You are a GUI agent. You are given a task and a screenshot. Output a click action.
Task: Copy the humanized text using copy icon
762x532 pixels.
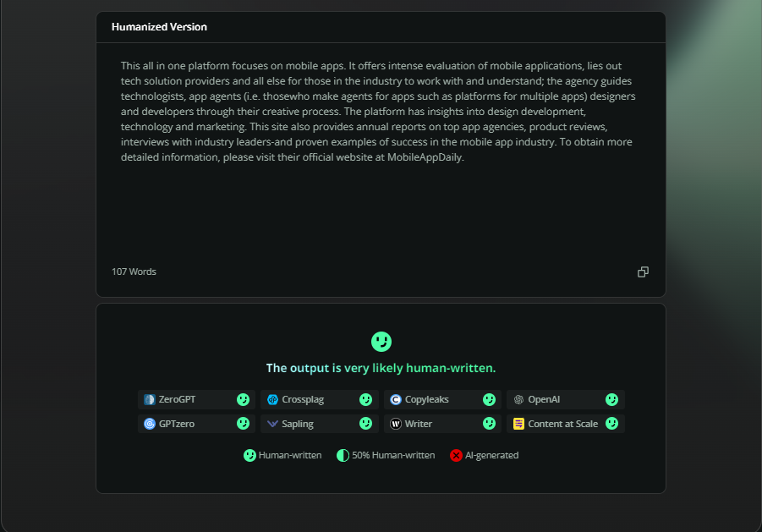643,272
